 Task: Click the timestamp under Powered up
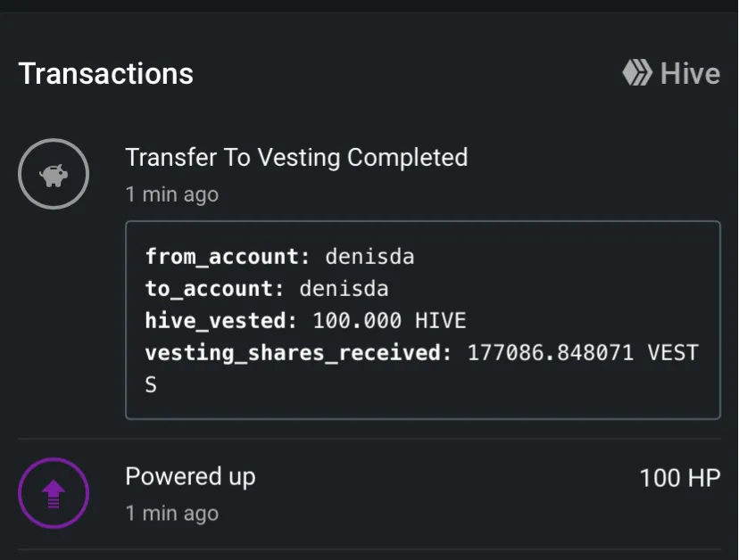171,514
